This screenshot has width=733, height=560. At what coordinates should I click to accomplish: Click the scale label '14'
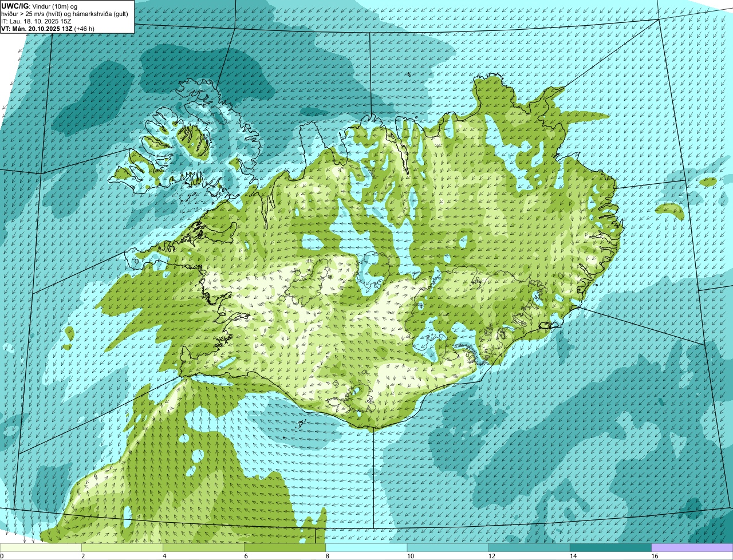(x=573, y=556)
